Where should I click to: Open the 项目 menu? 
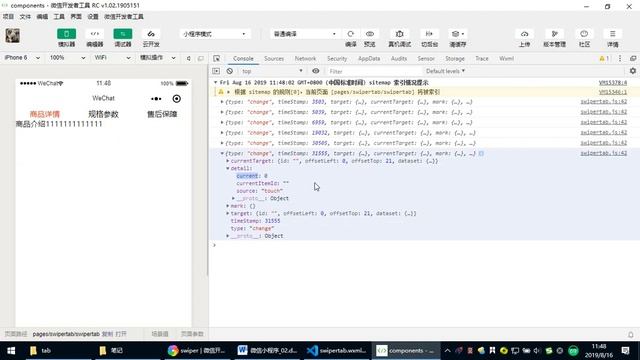8,17
